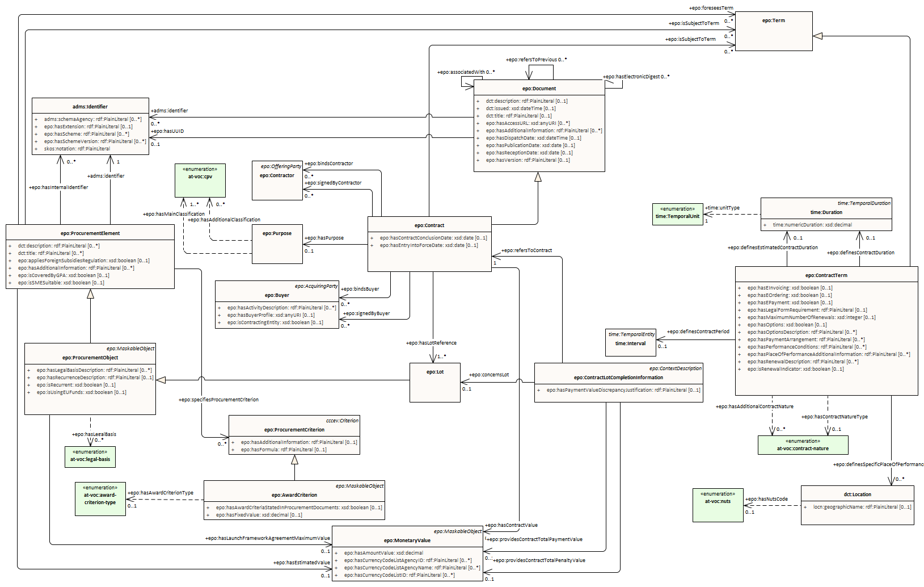924x587 pixels.
Task: Click the dct:Location class header
Action: [x=857, y=494]
